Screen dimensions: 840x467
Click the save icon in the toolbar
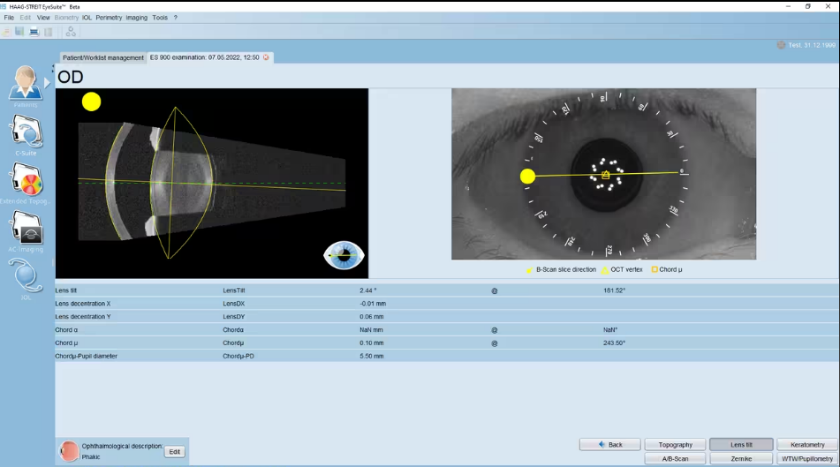(x=21, y=32)
